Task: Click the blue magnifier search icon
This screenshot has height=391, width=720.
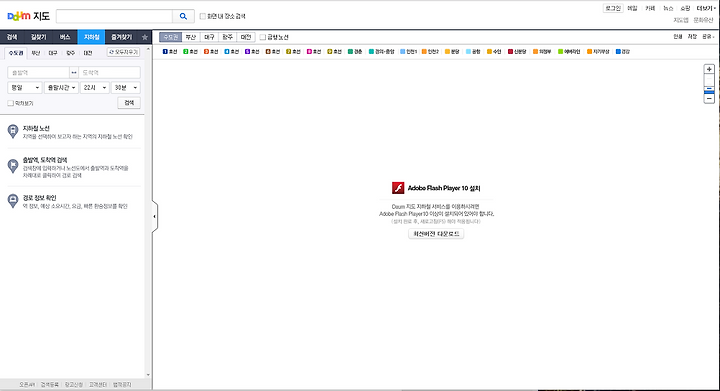Action: (x=183, y=17)
